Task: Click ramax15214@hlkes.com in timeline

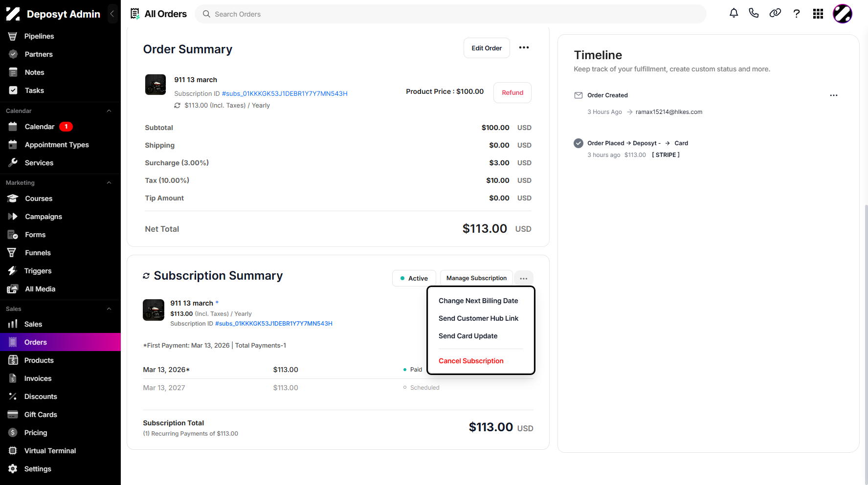Action: (668, 112)
